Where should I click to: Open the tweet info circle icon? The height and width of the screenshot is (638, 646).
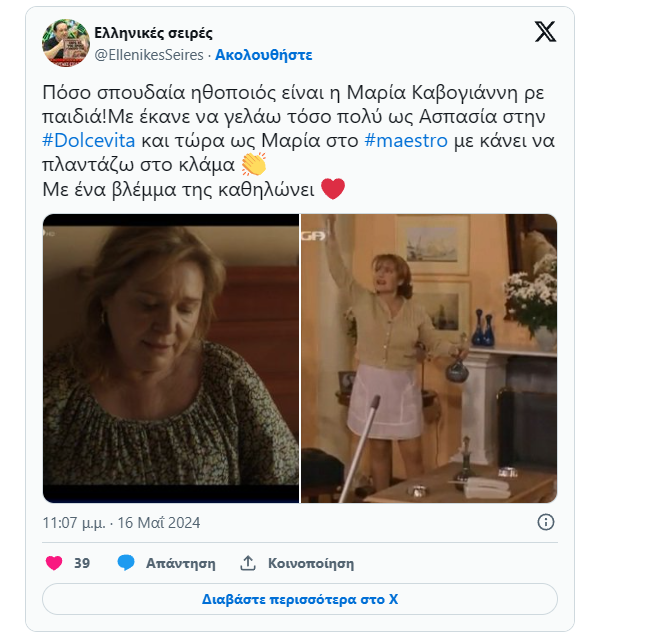pos(546,522)
